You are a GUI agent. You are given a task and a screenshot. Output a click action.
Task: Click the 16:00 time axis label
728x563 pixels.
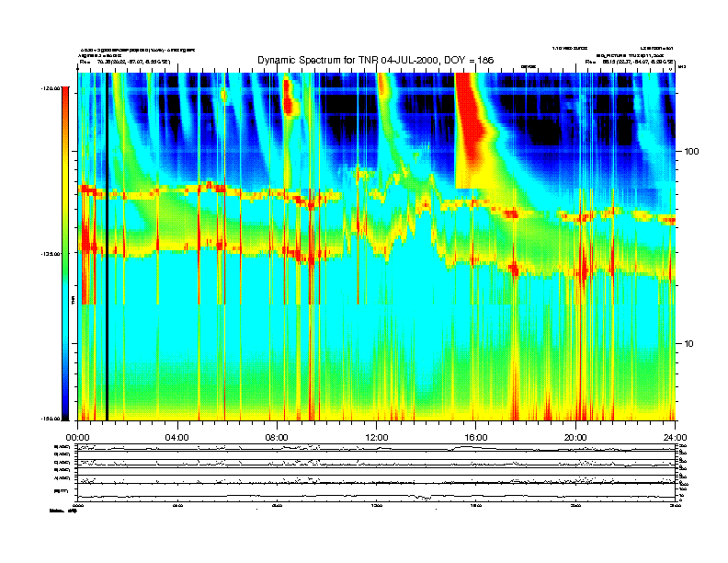tap(476, 438)
